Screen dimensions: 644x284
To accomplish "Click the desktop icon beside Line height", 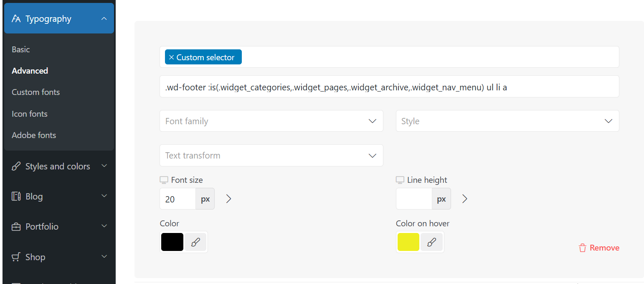I will coord(400,180).
